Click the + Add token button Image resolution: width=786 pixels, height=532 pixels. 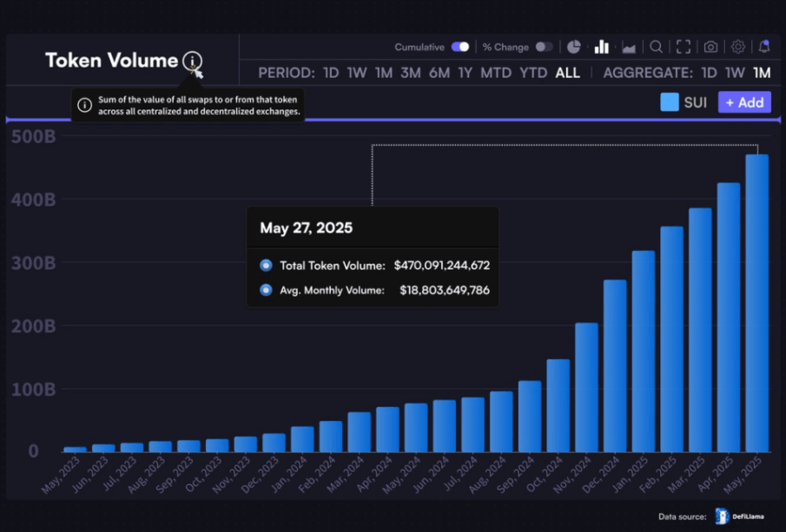744,102
